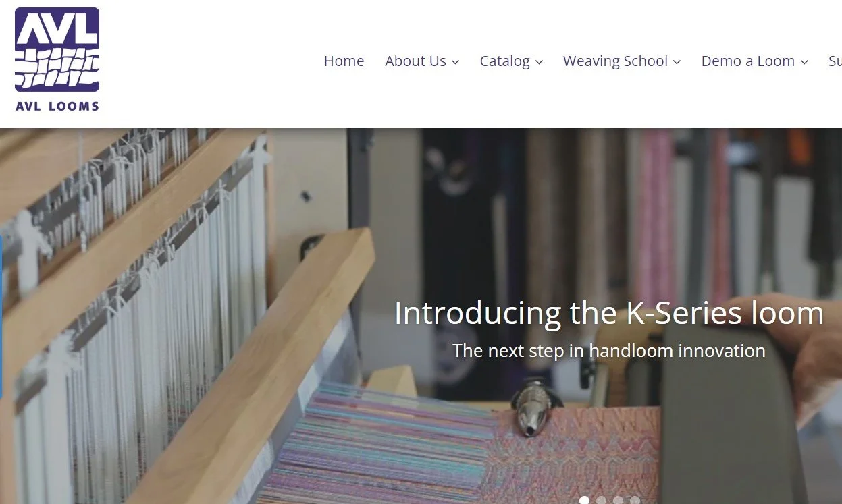Image resolution: width=842 pixels, height=504 pixels.
Task: Switch to the third slide dot
Action: click(x=618, y=500)
